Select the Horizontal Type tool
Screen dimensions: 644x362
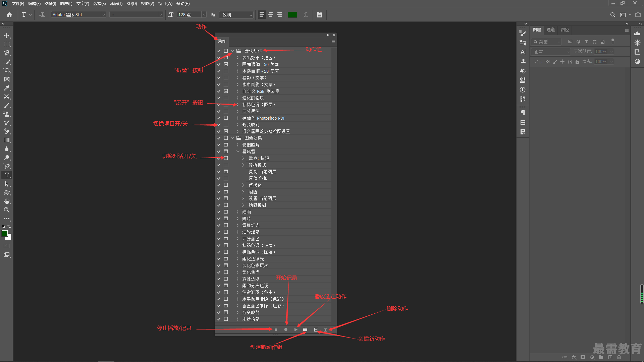pyautogui.click(x=7, y=175)
